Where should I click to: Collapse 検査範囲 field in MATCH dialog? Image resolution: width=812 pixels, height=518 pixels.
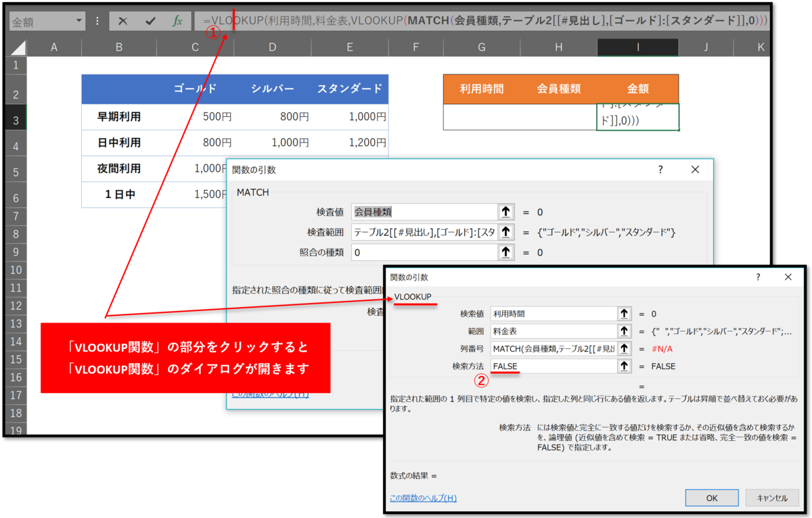[505, 232]
